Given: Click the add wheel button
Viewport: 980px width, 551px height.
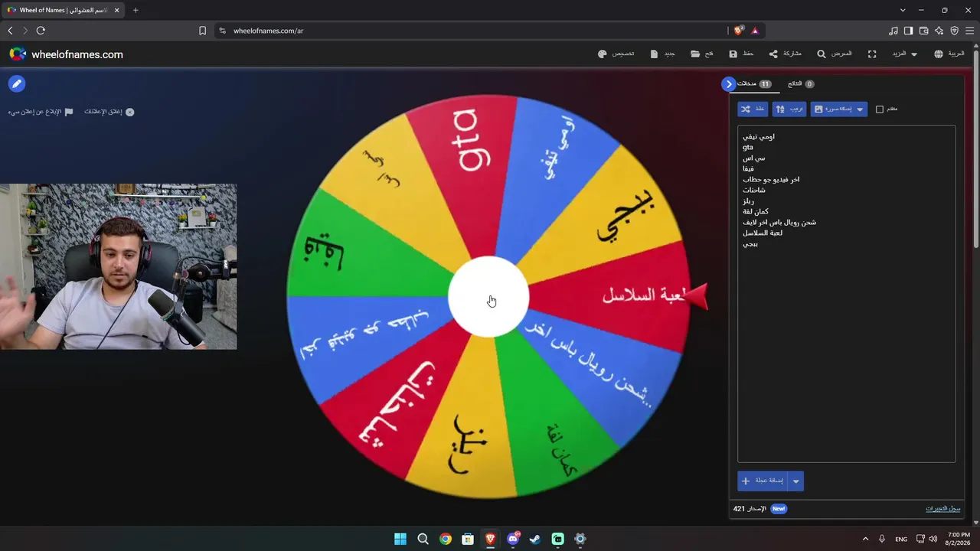Looking at the screenshot, I should (763, 481).
